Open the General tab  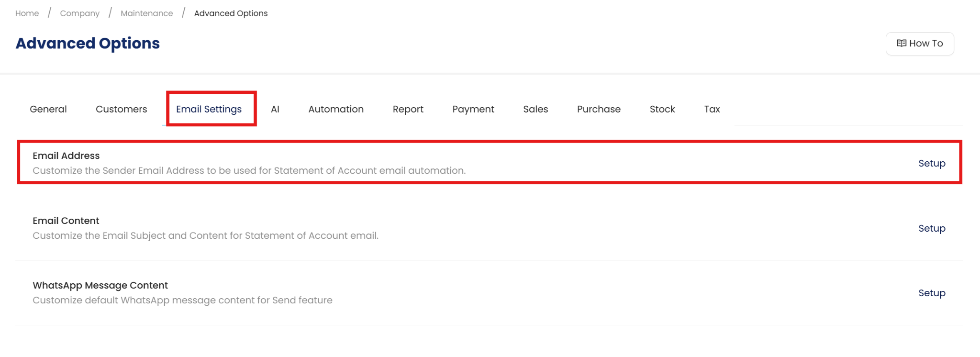coord(48,109)
